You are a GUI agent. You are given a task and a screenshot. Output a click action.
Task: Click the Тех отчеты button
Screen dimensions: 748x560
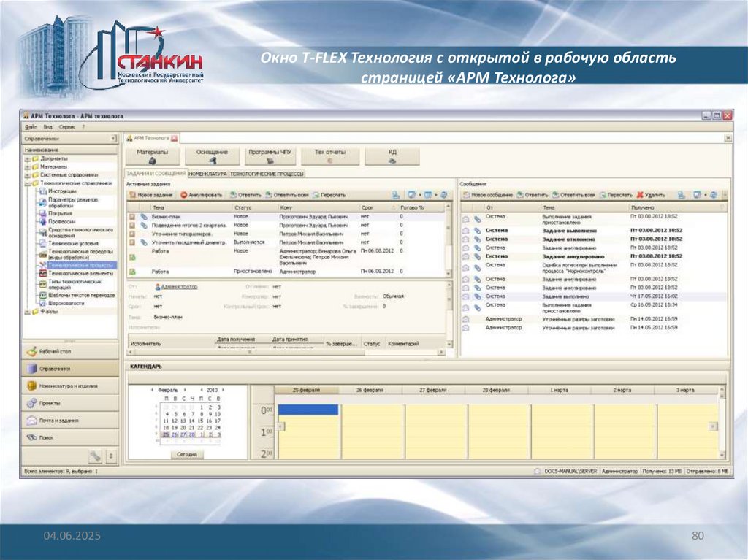330,156
